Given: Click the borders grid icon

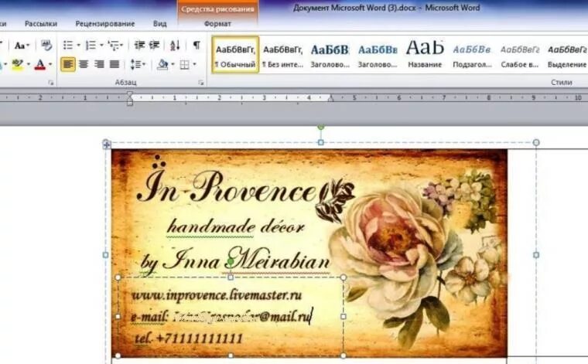Looking at the screenshot, I should click(184, 65).
